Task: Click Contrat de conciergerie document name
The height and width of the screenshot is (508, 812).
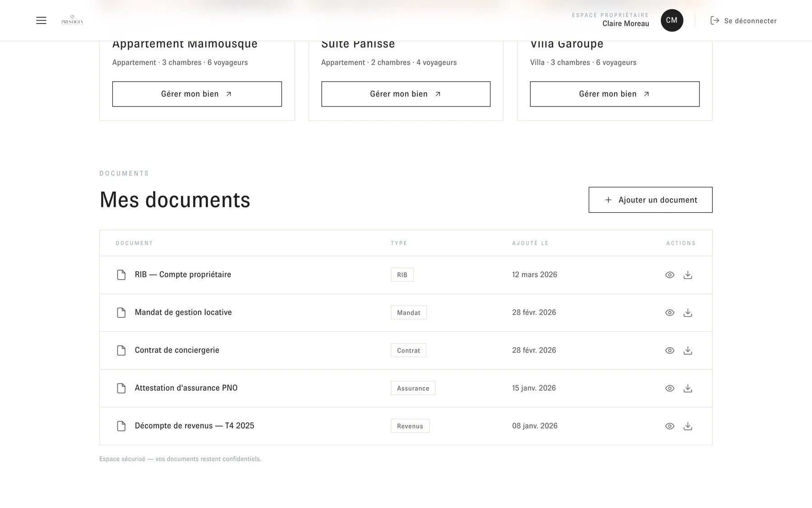Action: pyautogui.click(x=177, y=350)
